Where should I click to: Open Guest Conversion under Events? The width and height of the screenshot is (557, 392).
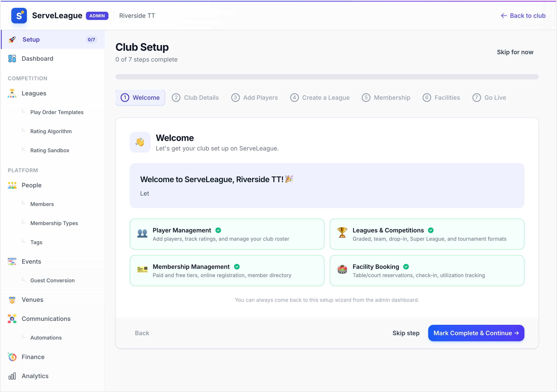point(52,281)
